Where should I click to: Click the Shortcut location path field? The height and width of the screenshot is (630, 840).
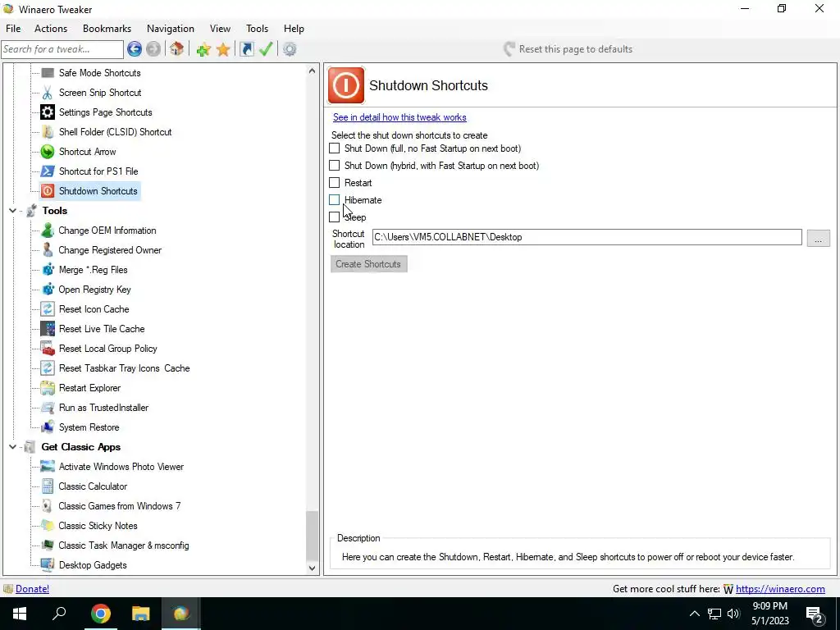tap(587, 237)
